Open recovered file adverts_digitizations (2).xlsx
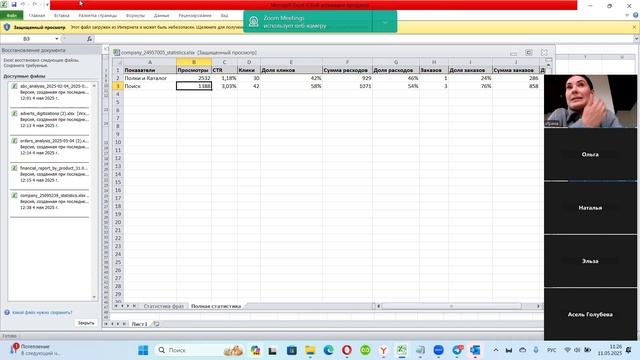Image resolution: width=640 pixels, height=360 pixels. click(50, 120)
